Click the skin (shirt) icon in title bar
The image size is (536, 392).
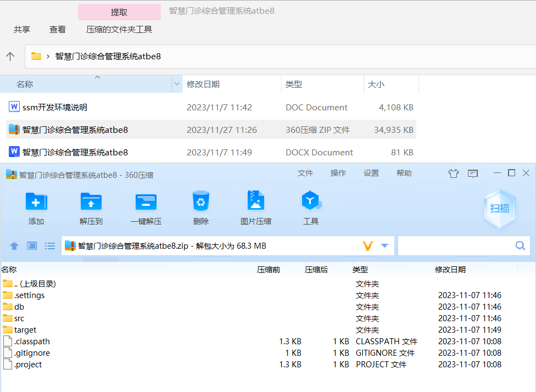[453, 173]
